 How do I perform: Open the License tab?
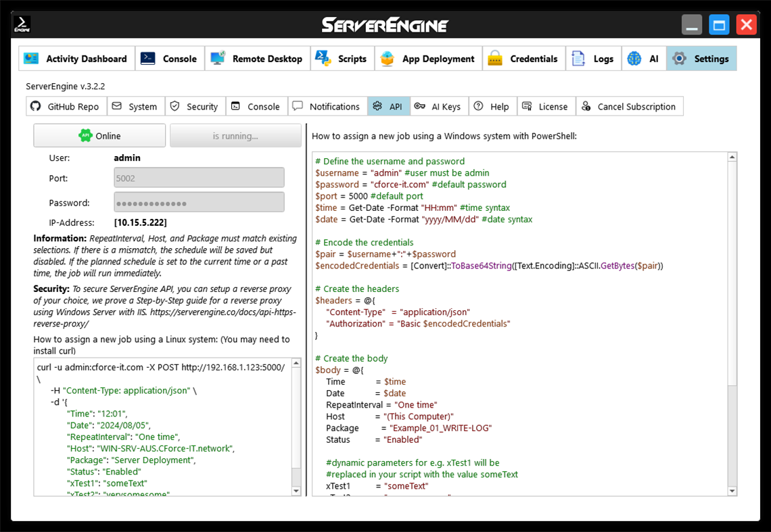point(546,106)
